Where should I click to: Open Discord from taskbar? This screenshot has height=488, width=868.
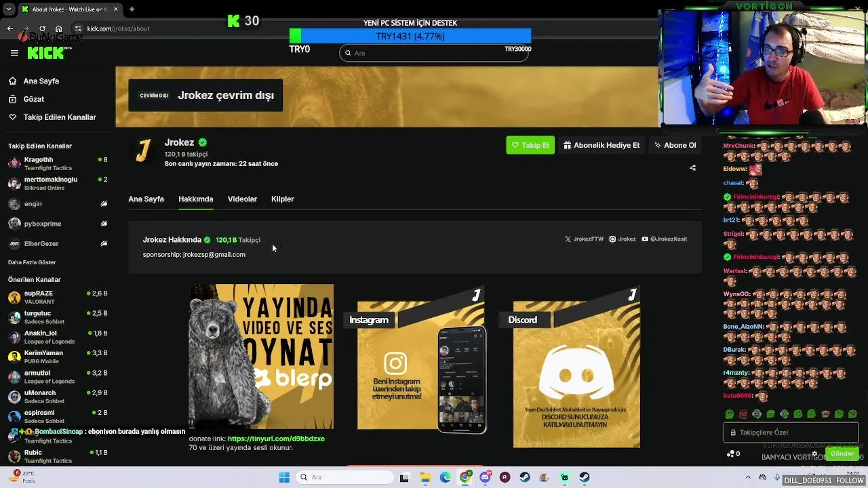pyautogui.click(x=485, y=477)
